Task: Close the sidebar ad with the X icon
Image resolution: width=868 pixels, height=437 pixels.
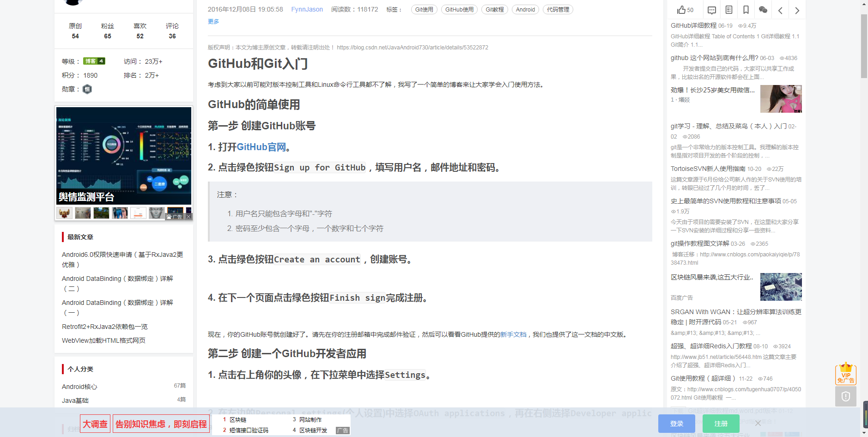Action: point(188,217)
